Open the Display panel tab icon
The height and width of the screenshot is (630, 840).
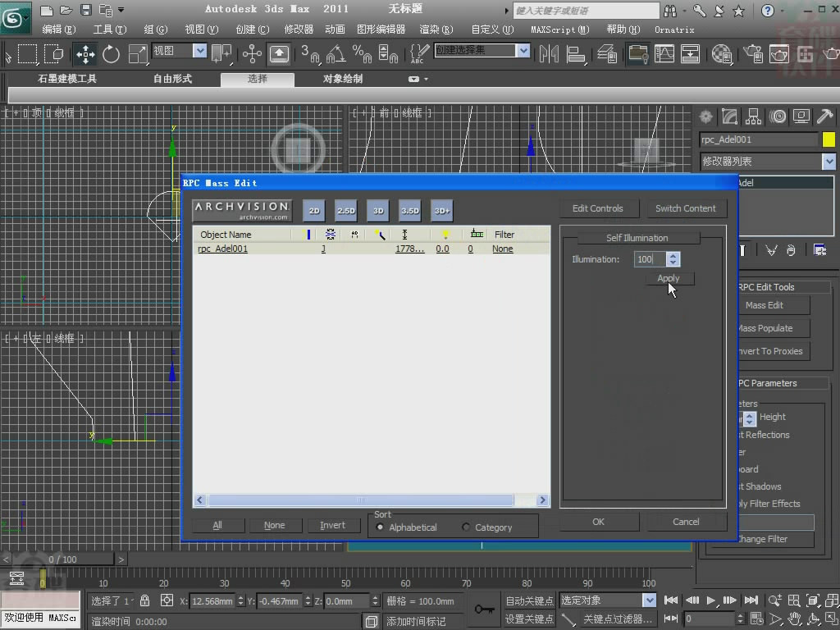801,116
